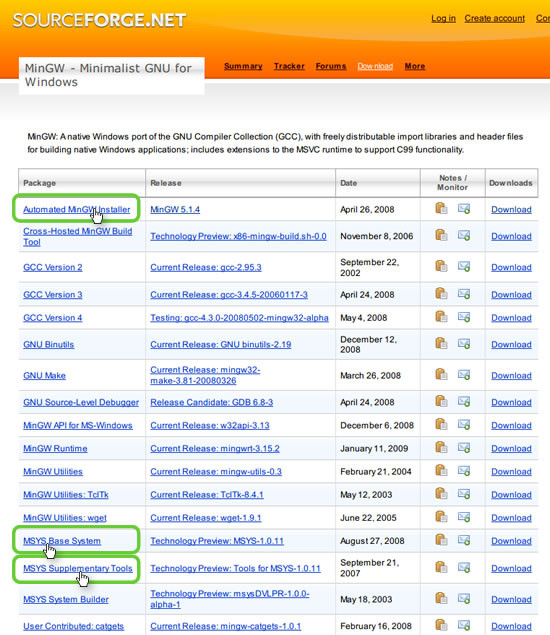Open gcc-4.3.0 mingw32-alpha testing release
This screenshot has height=635, width=550.
tap(239, 318)
